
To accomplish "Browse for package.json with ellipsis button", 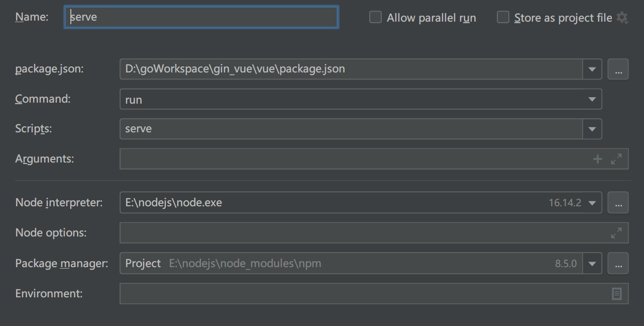I will [618, 69].
